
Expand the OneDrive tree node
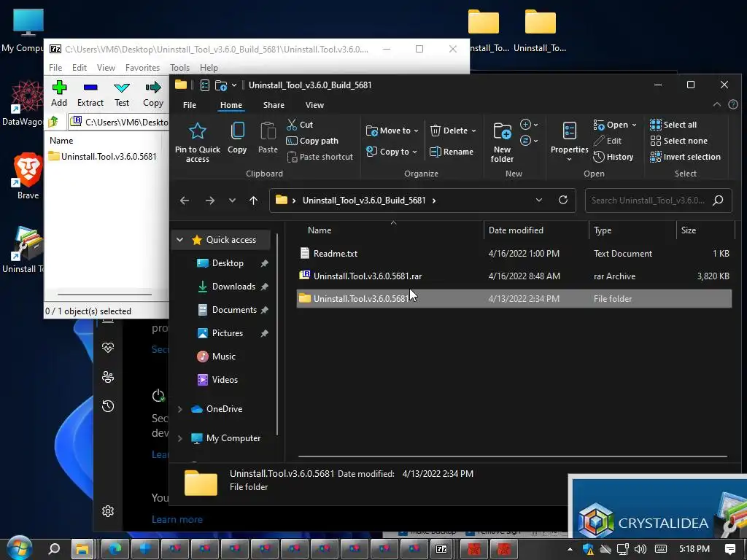(180, 409)
